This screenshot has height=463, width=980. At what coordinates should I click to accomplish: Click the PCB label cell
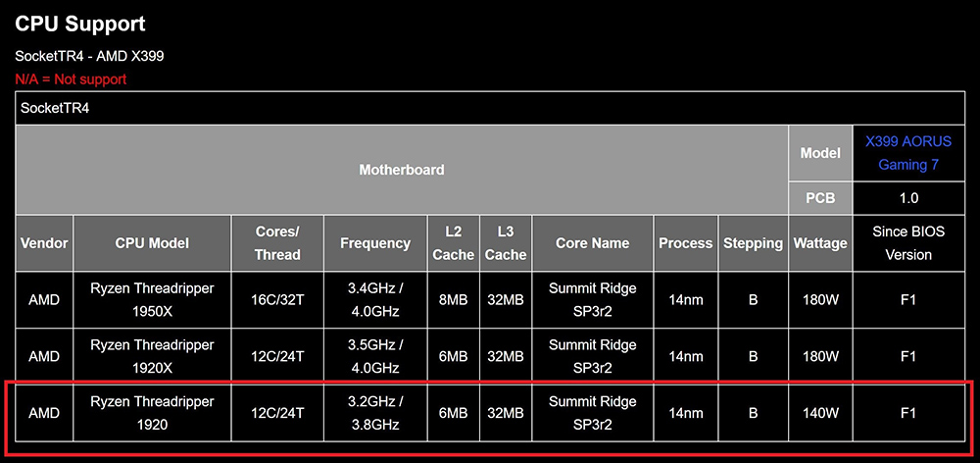[x=820, y=198]
